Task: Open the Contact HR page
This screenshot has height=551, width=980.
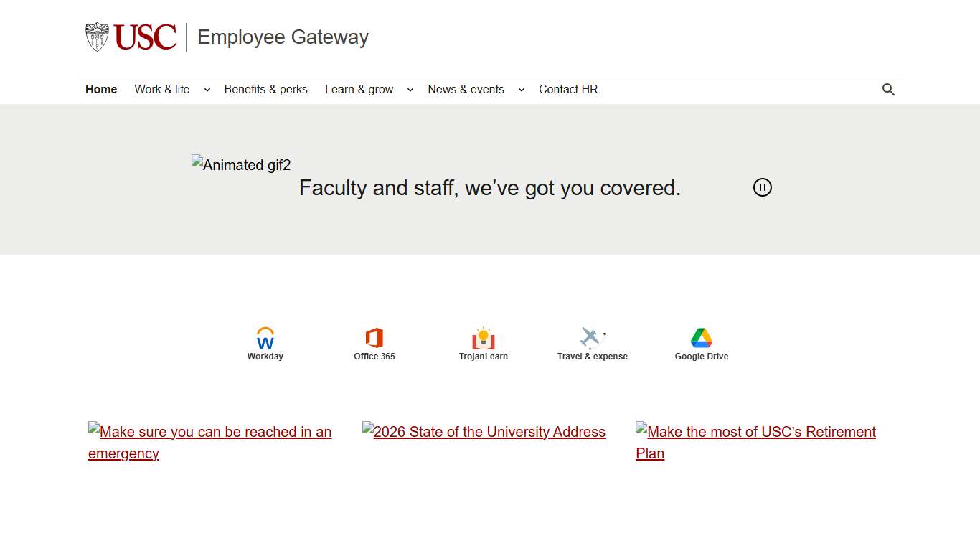Action: click(x=568, y=89)
